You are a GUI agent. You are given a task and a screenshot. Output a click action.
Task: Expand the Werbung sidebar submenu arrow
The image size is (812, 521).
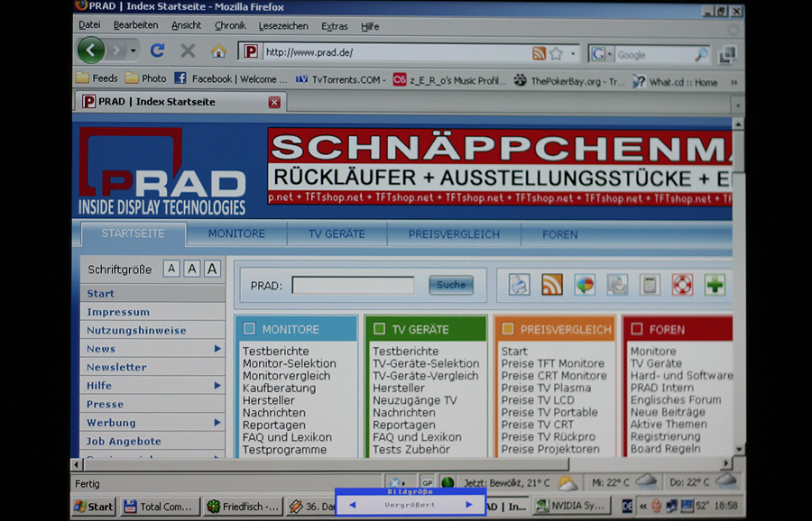(x=217, y=422)
